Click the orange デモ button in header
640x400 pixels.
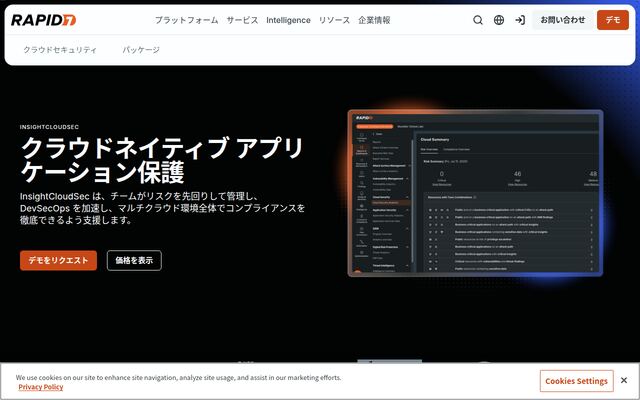pos(613,20)
